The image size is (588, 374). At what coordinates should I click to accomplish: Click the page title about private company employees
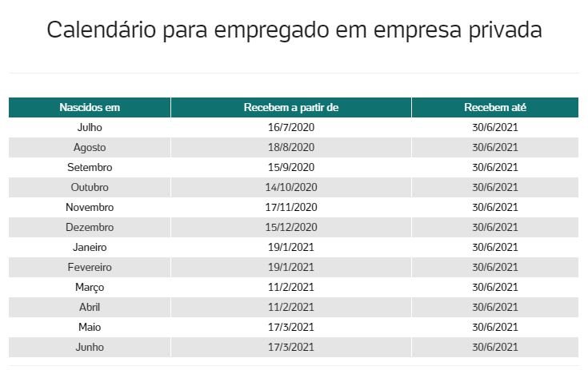[294, 30]
